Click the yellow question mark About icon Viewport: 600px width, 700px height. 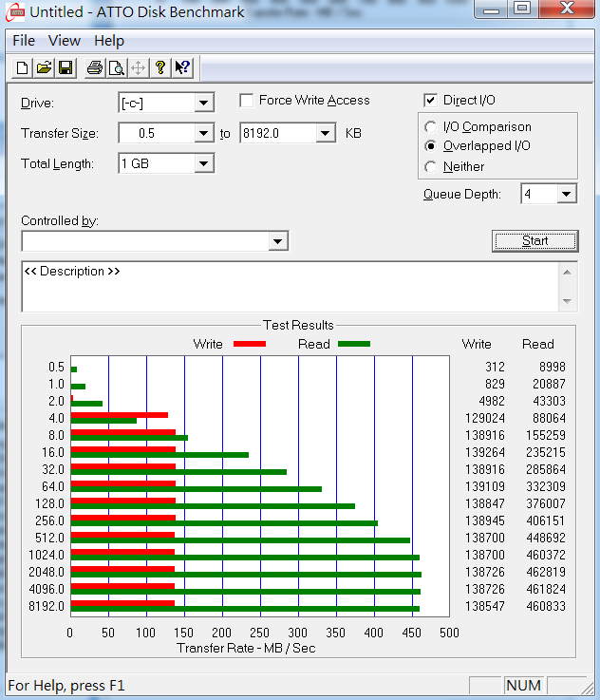(x=160, y=67)
